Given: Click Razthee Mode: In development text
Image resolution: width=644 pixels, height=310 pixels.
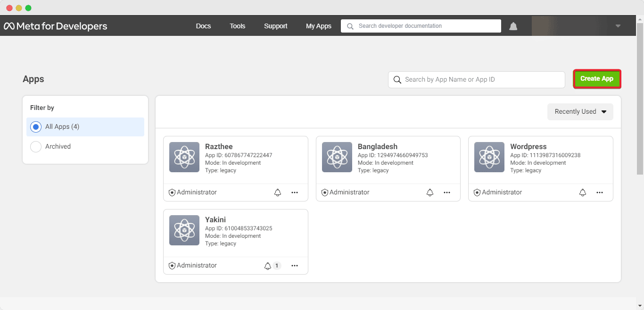Looking at the screenshot, I should 233,163.
